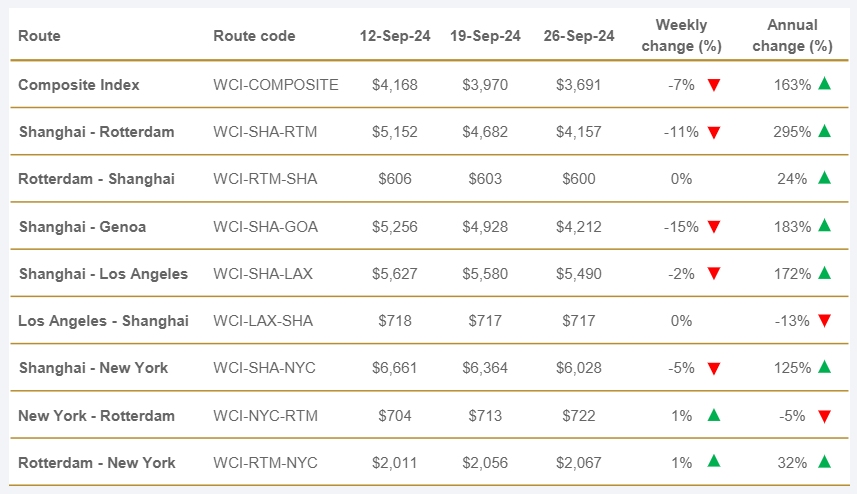Click the 26-Sep-24 column header
The image size is (857, 494).
(x=579, y=36)
